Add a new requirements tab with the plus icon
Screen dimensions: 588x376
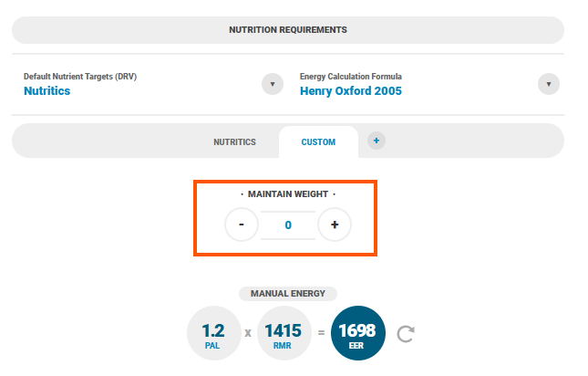[x=377, y=141]
